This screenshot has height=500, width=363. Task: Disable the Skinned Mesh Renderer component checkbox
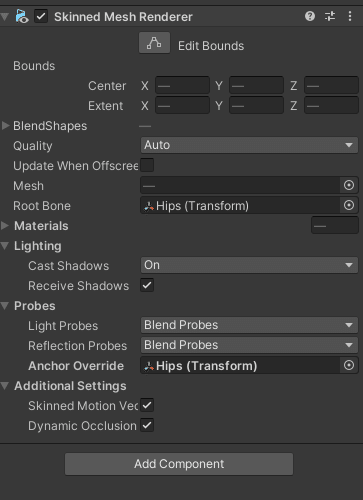coord(41,16)
